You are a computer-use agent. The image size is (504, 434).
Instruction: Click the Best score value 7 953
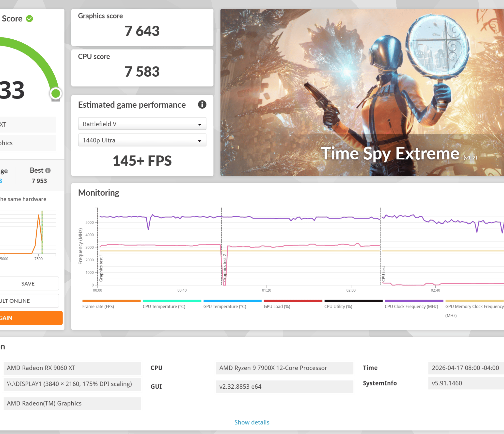(x=39, y=181)
